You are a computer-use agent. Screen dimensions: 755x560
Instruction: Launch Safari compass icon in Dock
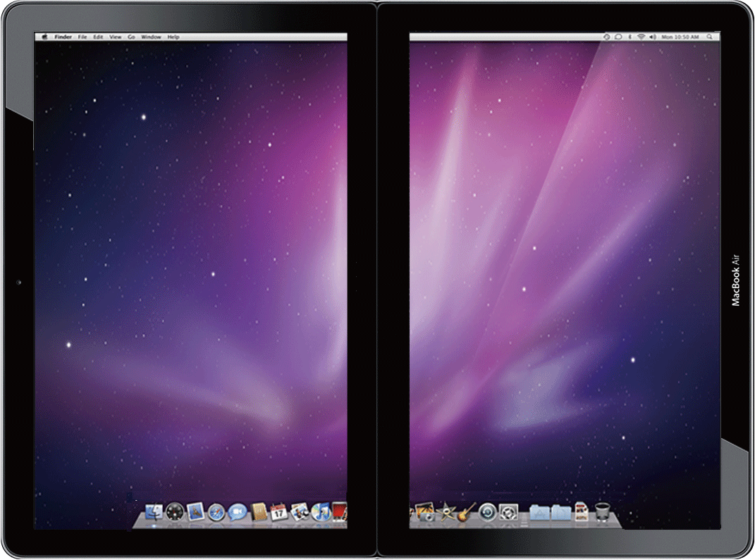pyautogui.click(x=216, y=512)
